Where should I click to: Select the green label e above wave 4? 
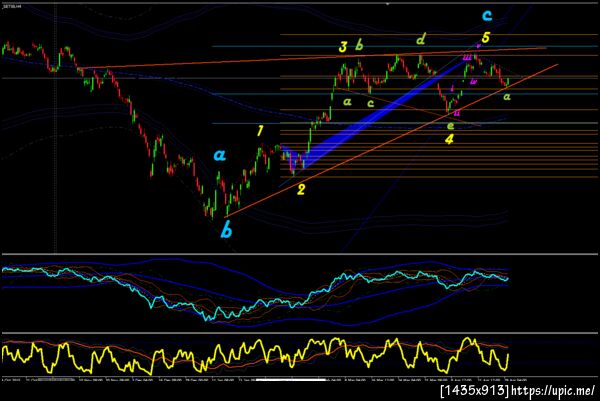pos(451,126)
